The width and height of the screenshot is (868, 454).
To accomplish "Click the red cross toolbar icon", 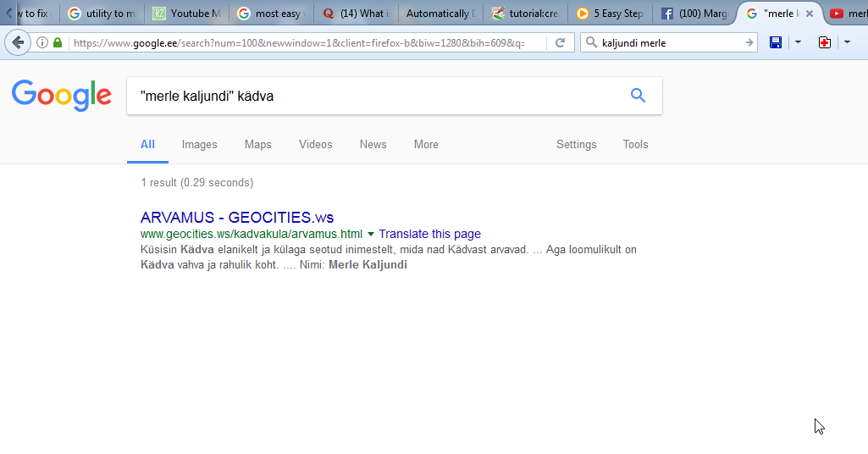I will [825, 42].
